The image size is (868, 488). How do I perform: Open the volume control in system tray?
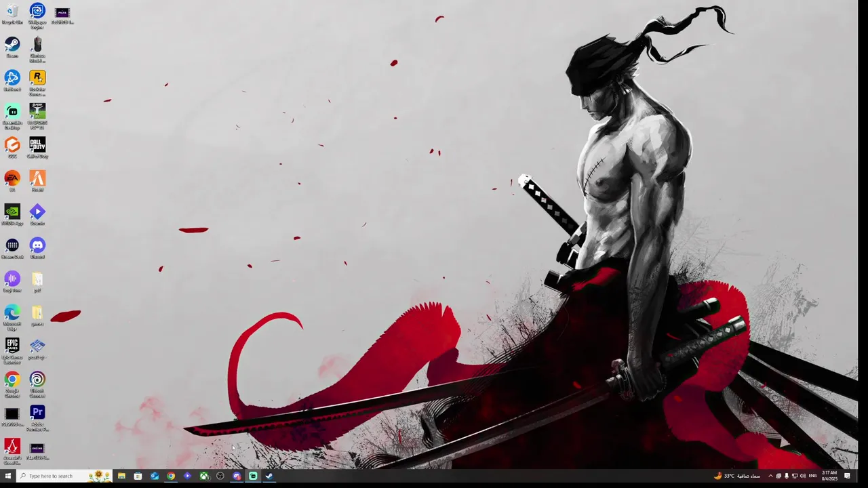(x=803, y=476)
